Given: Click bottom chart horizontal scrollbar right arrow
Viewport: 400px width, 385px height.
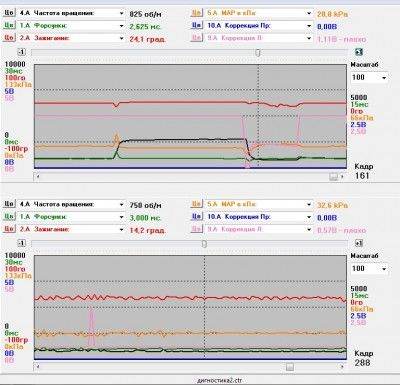Looking at the screenshot, I should pyautogui.click(x=342, y=367).
